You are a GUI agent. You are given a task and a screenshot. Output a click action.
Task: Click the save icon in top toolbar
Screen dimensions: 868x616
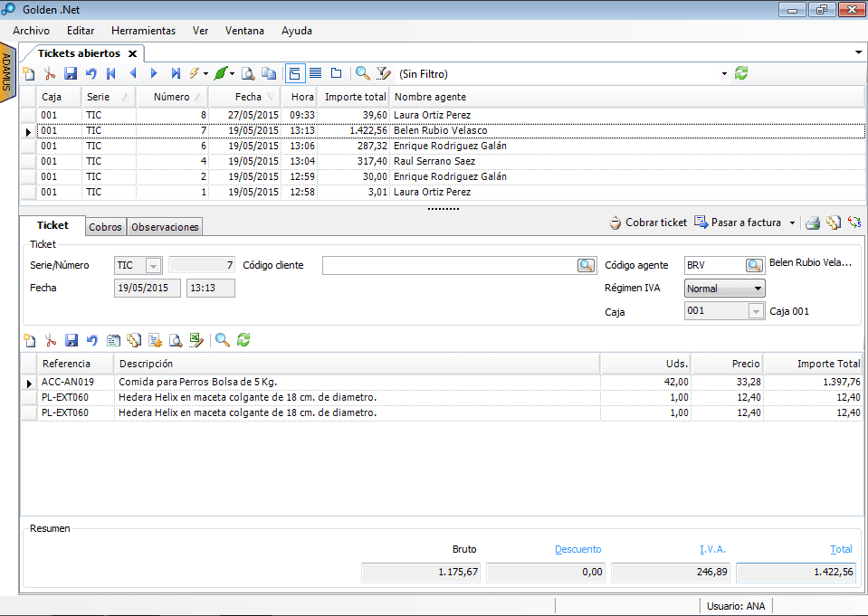(70, 73)
